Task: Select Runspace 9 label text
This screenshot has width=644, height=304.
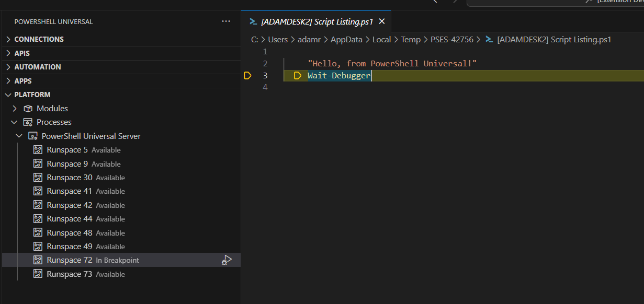Action: pos(67,163)
